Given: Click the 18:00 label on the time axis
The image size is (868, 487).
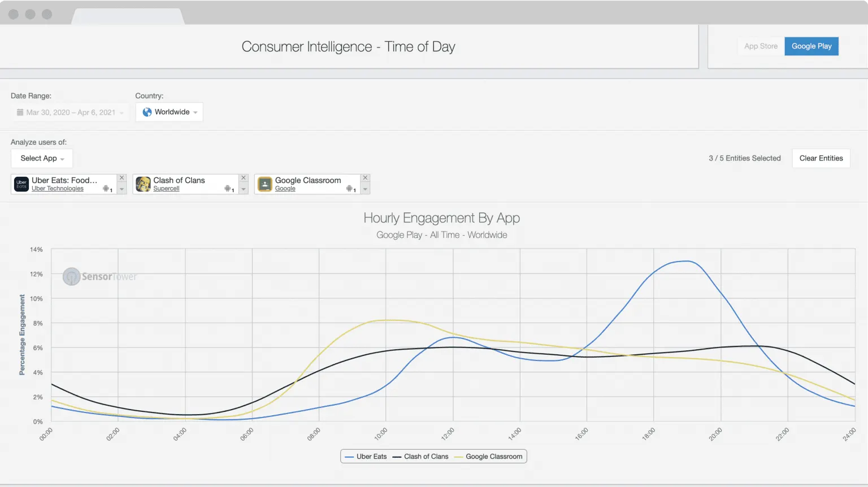Looking at the screenshot, I should pyautogui.click(x=649, y=434).
